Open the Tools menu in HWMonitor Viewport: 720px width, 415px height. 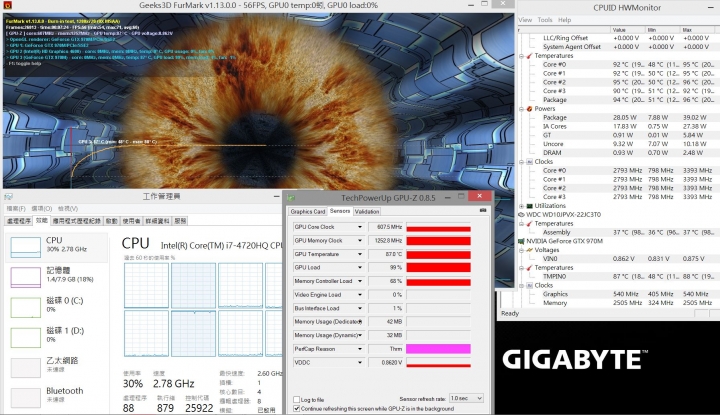[x=545, y=20]
